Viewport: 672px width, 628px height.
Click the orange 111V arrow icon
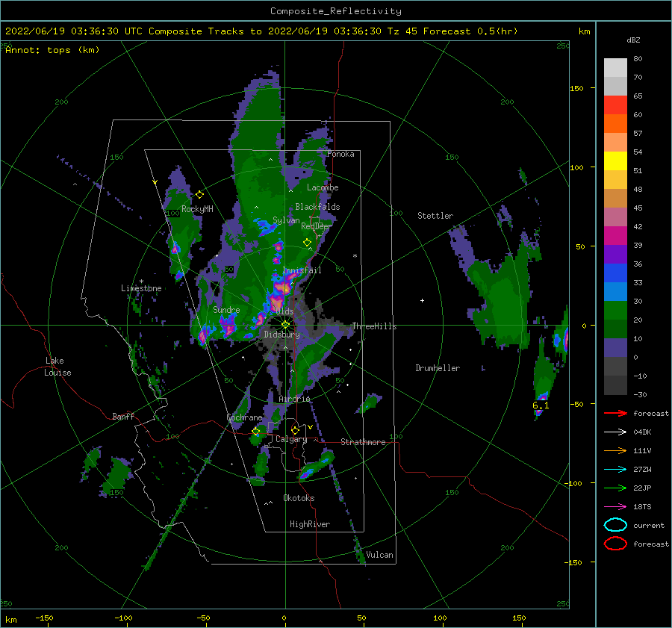tap(615, 450)
